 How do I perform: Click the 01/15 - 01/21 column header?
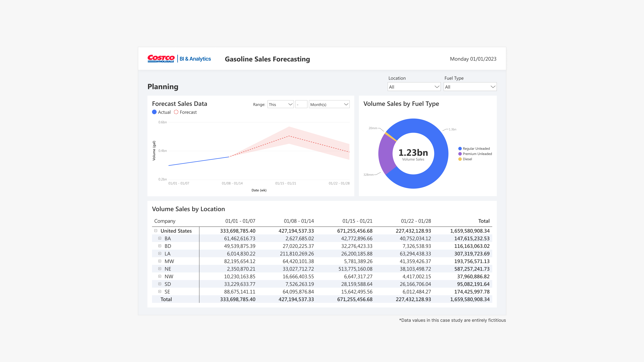tap(357, 221)
